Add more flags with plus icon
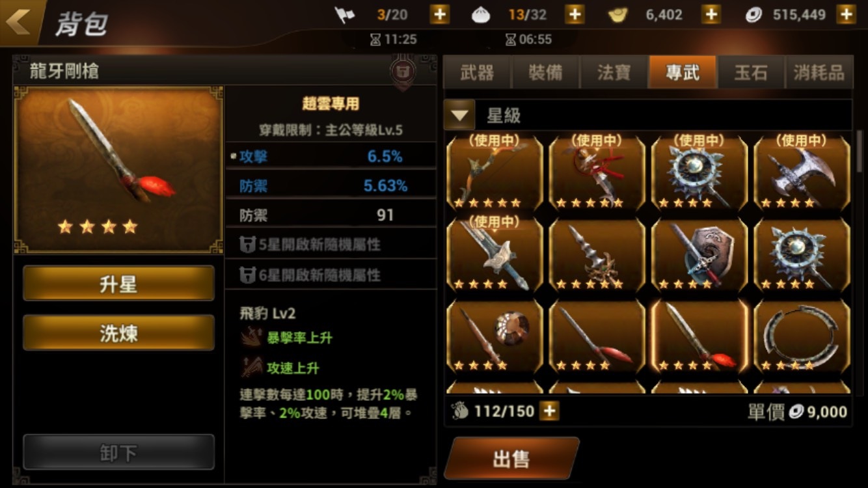 point(440,14)
